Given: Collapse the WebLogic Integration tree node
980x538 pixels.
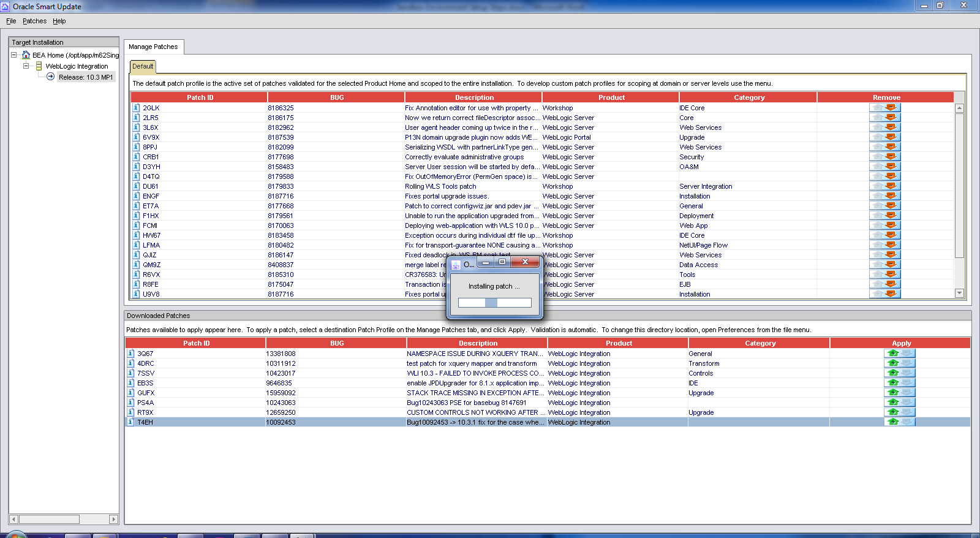Looking at the screenshot, I should click(26, 66).
